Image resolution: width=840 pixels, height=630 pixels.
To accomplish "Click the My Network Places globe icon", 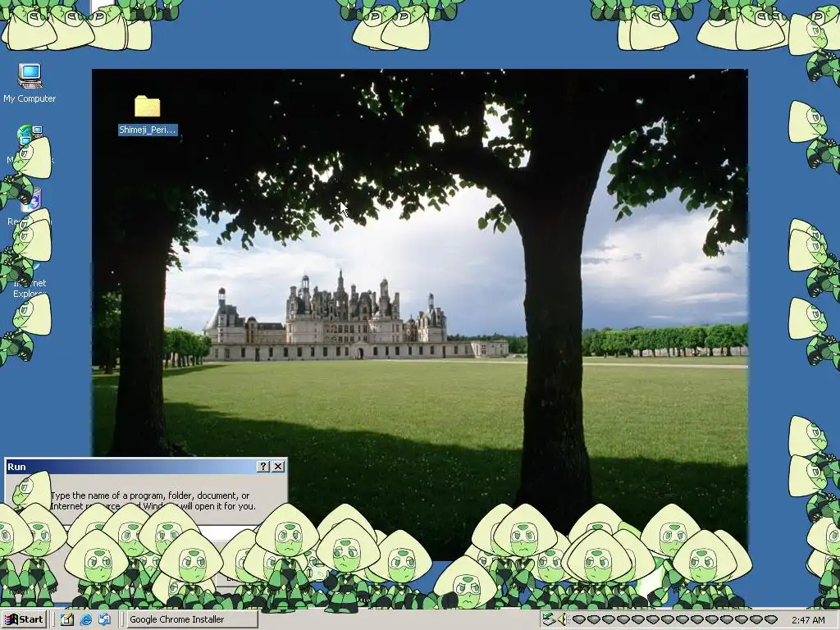I will coord(30,135).
